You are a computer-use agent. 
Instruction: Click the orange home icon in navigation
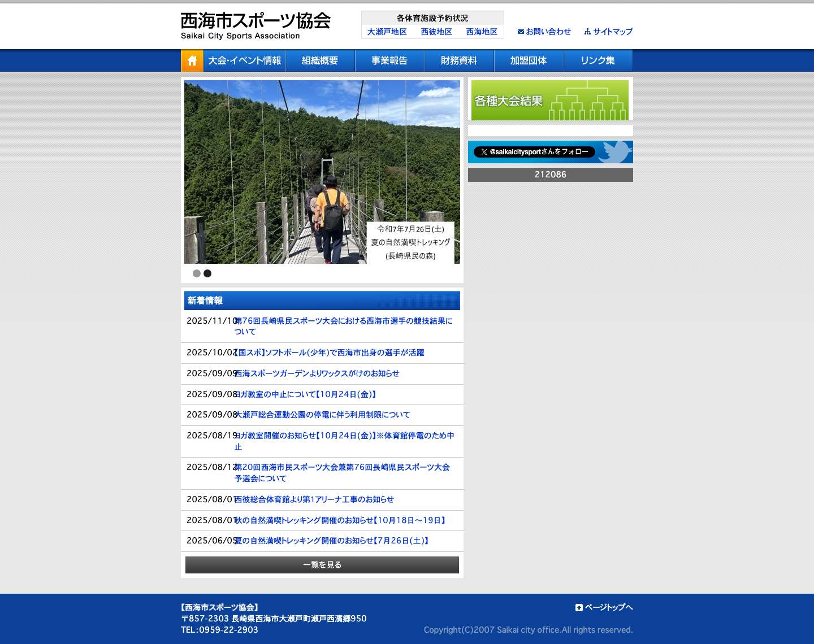[192, 60]
